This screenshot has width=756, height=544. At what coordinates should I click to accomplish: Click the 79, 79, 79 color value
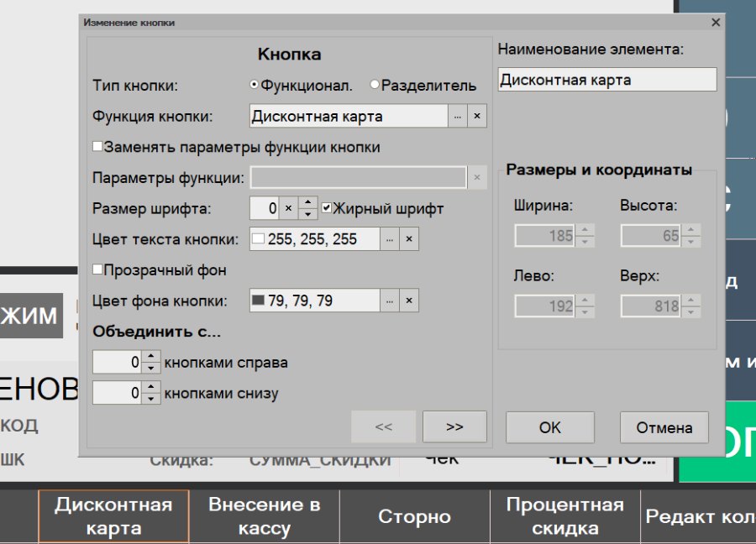click(300, 301)
